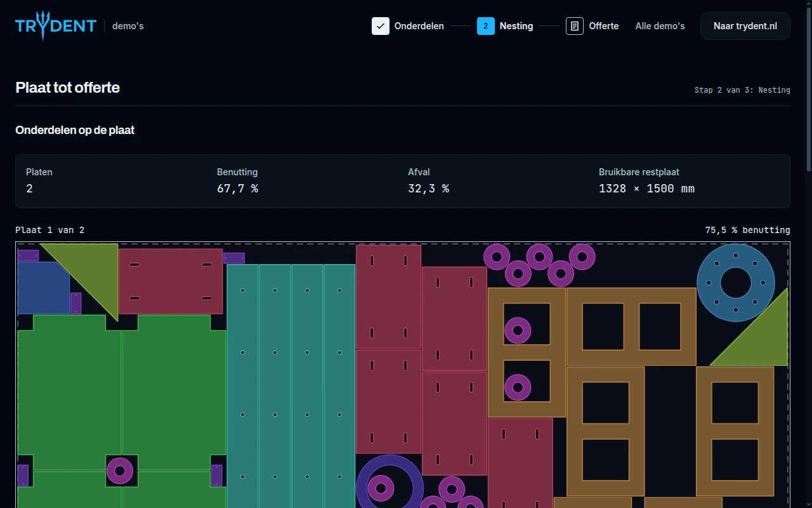Select the Platen value "2"

pos(29,189)
